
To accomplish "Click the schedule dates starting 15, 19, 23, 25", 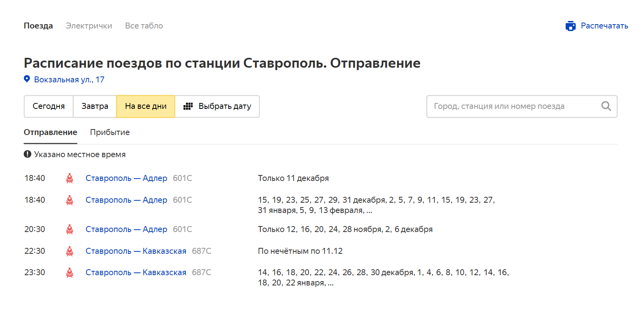I will point(377,205).
